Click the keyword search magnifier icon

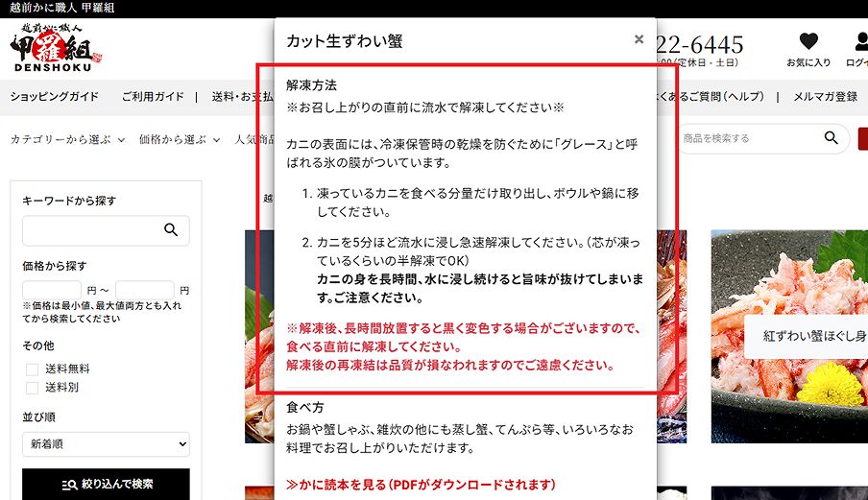tap(171, 230)
